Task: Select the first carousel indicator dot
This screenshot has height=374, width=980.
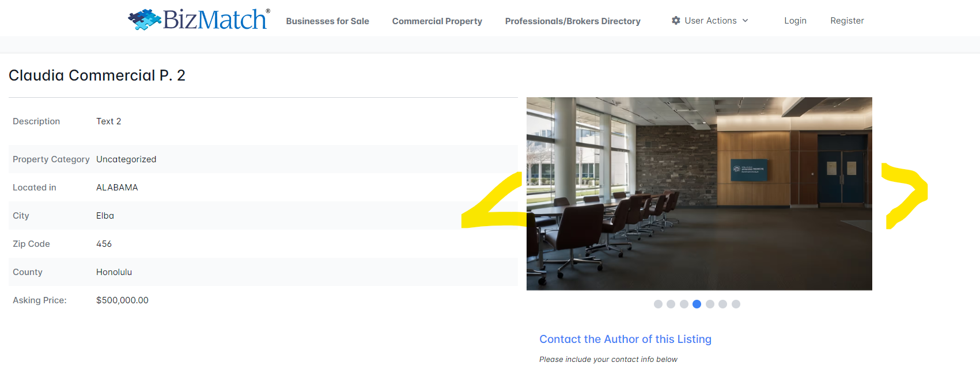Action: pos(658,304)
